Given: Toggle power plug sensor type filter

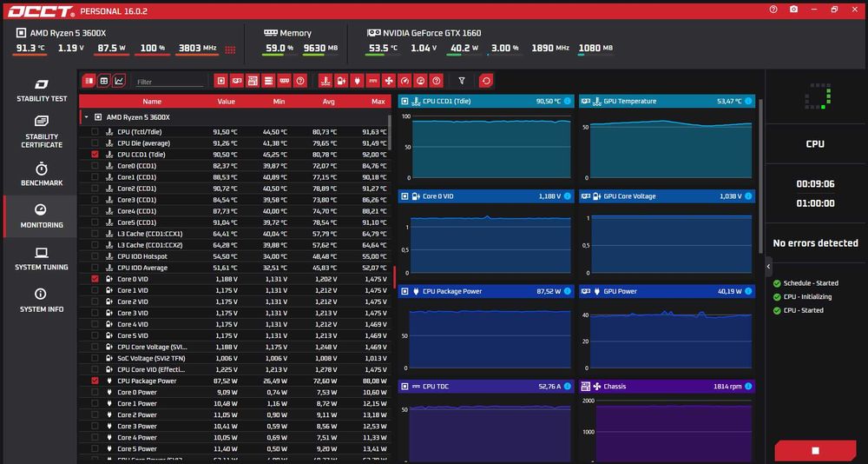Looking at the screenshot, I should point(357,81).
